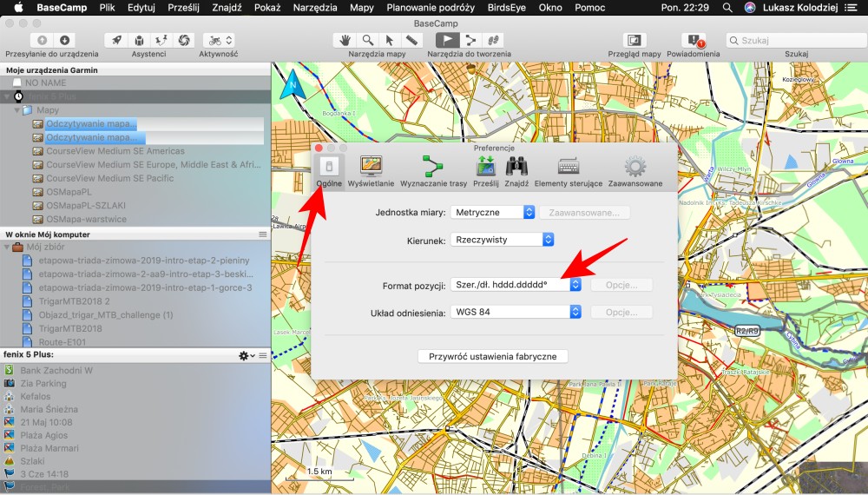Collapse the Mapy folder
The height and width of the screenshot is (495, 868).
pos(16,110)
